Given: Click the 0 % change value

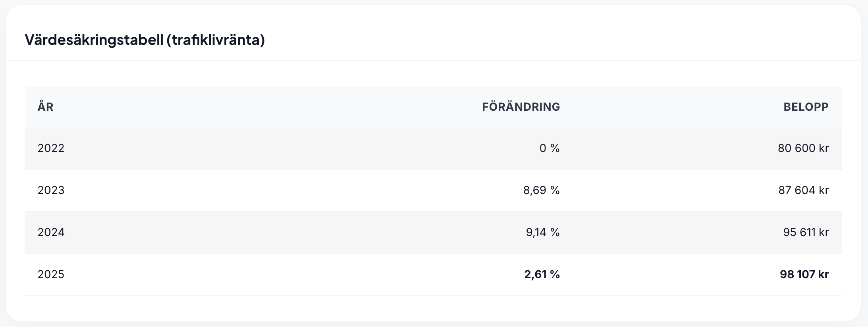Looking at the screenshot, I should (x=549, y=148).
